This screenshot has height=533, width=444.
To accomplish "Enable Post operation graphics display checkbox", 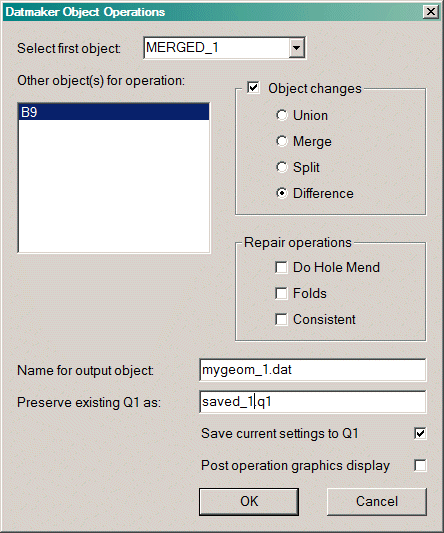I will tap(420, 465).
